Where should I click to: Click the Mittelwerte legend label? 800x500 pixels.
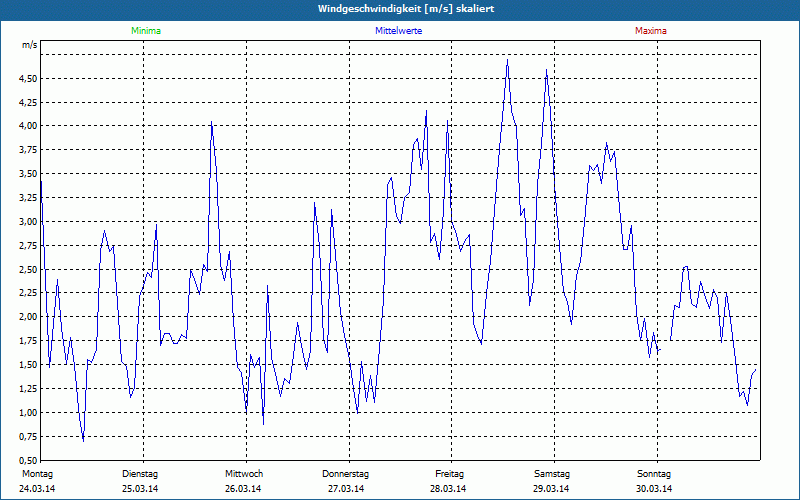[398, 31]
